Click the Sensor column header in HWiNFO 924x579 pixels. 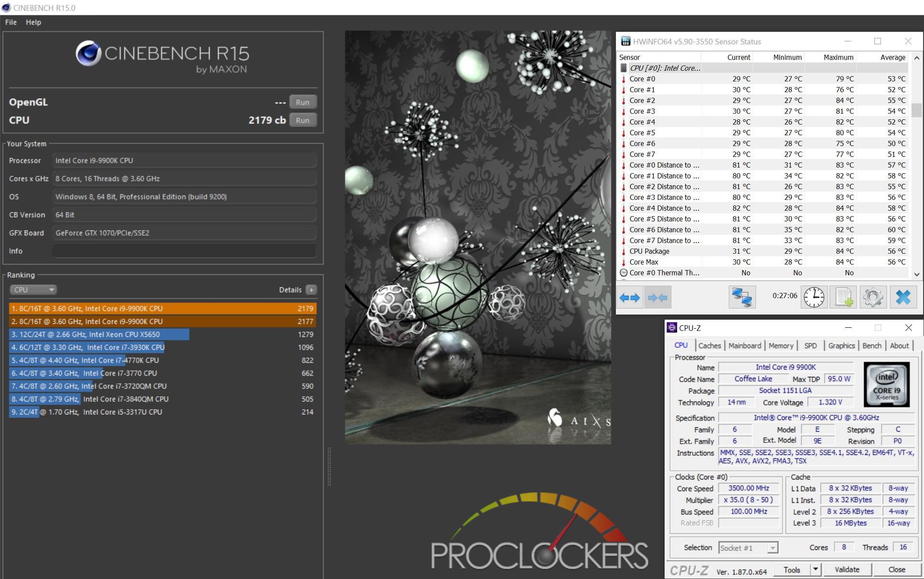(x=659, y=57)
